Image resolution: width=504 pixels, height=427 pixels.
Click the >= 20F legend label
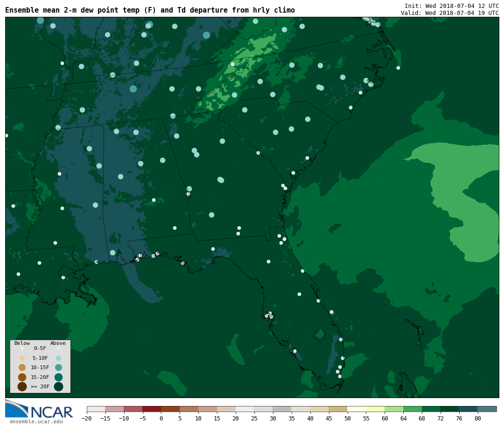(x=40, y=386)
